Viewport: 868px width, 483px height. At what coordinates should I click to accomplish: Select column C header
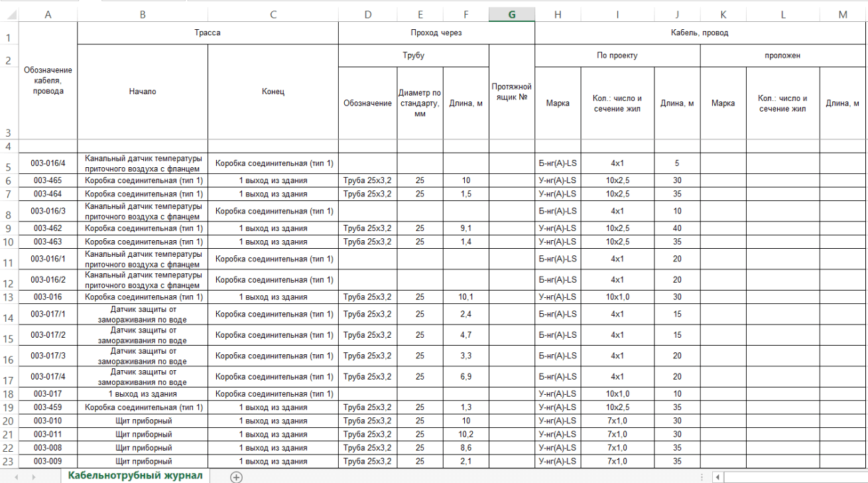[273, 15]
